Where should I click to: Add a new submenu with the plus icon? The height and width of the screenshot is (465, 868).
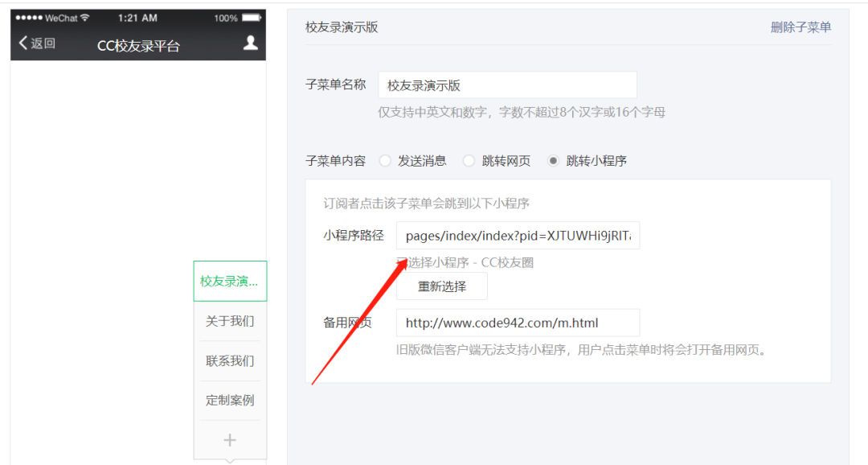[230, 440]
